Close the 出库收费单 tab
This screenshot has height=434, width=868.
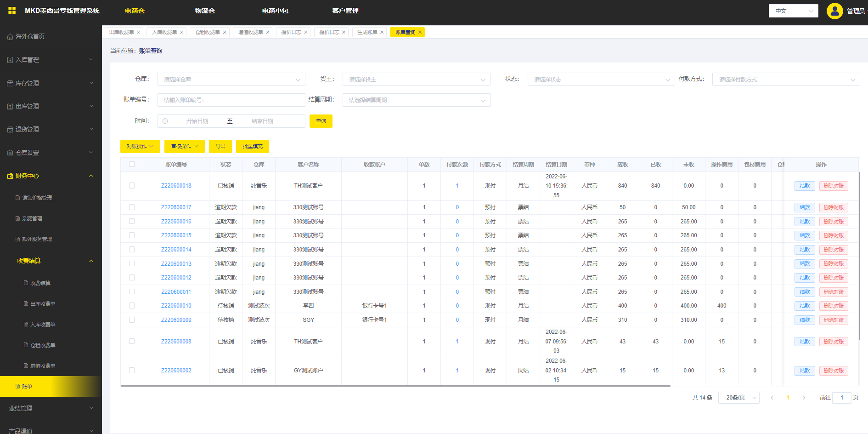click(139, 32)
